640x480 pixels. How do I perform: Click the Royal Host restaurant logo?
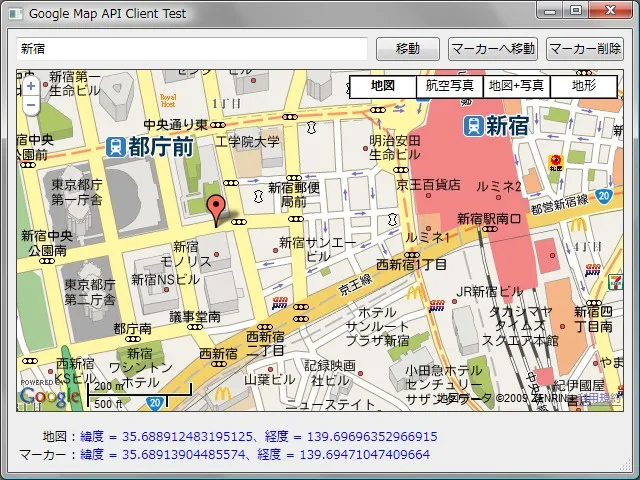tap(168, 99)
